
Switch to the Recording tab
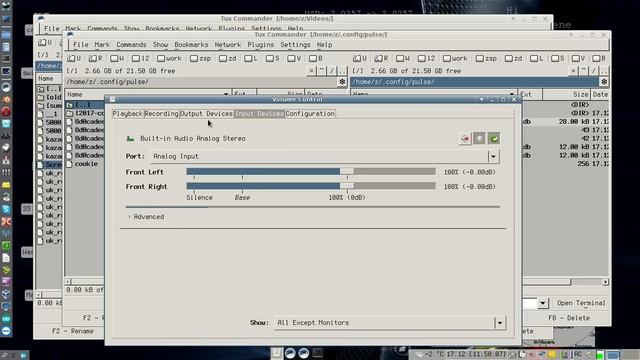pyautogui.click(x=161, y=113)
